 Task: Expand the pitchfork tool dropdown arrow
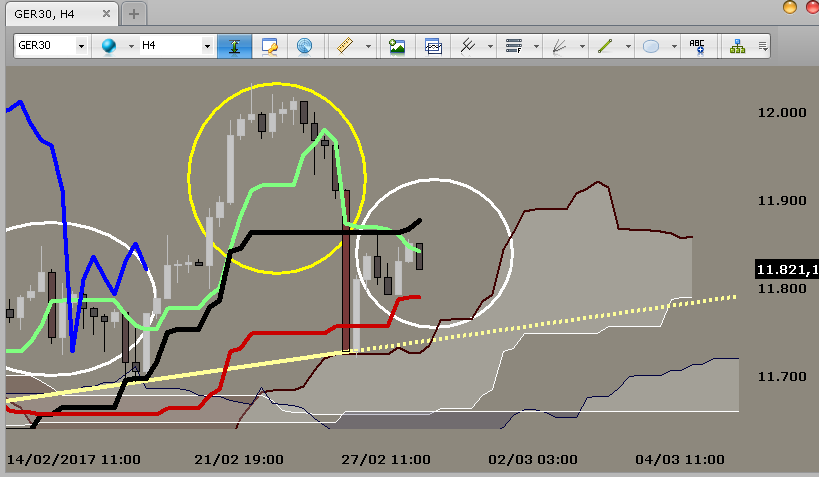[490, 46]
